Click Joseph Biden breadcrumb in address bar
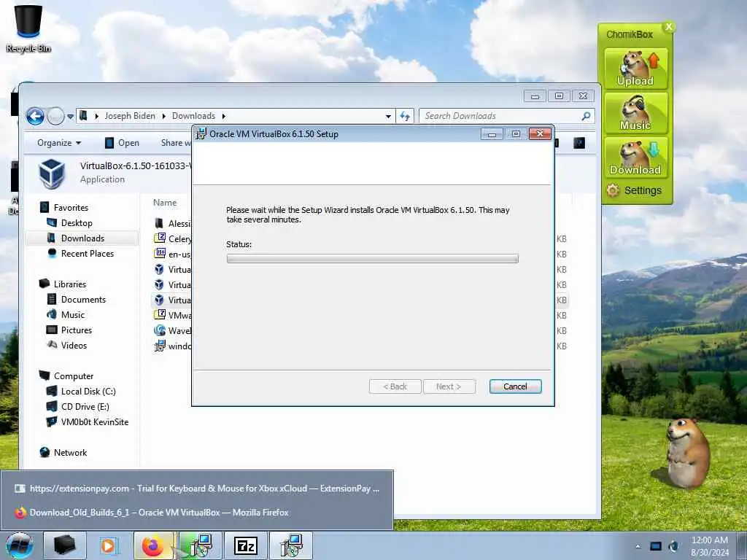 pyautogui.click(x=130, y=116)
